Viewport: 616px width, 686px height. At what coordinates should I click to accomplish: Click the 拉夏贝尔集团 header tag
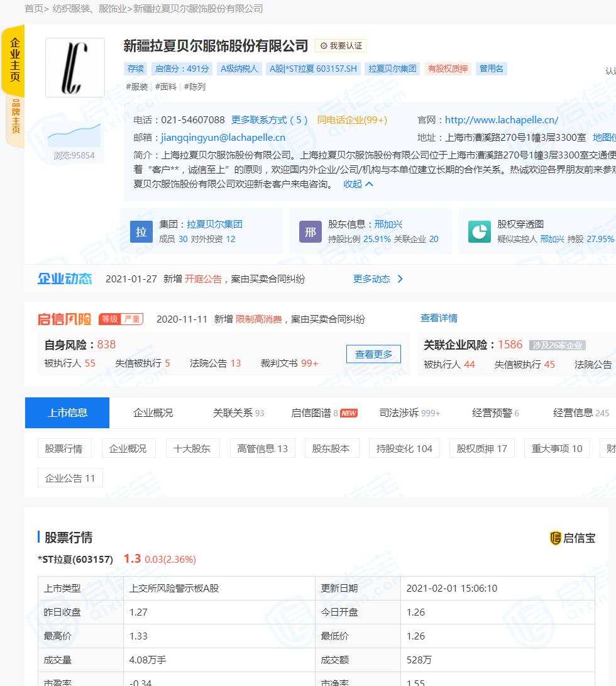point(392,69)
